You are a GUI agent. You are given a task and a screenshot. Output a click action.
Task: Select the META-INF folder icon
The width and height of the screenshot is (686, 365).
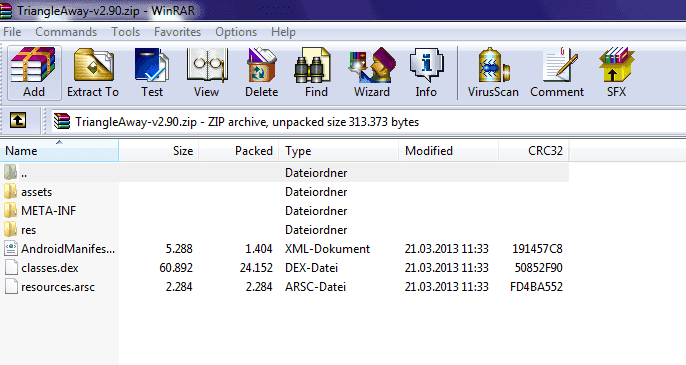10,211
